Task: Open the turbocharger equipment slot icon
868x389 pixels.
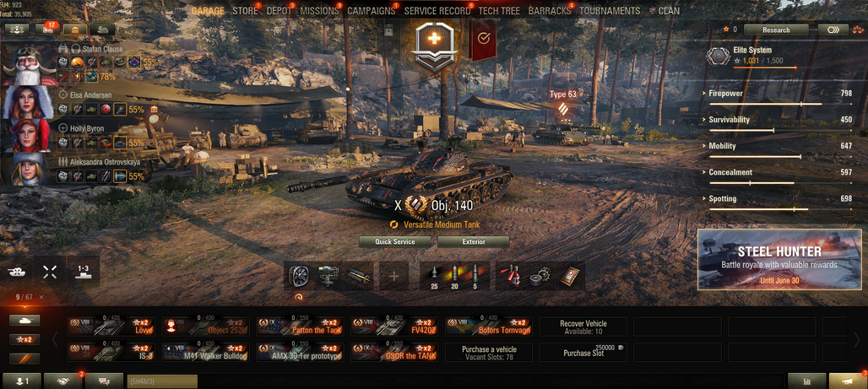Action: coord(299,276)
